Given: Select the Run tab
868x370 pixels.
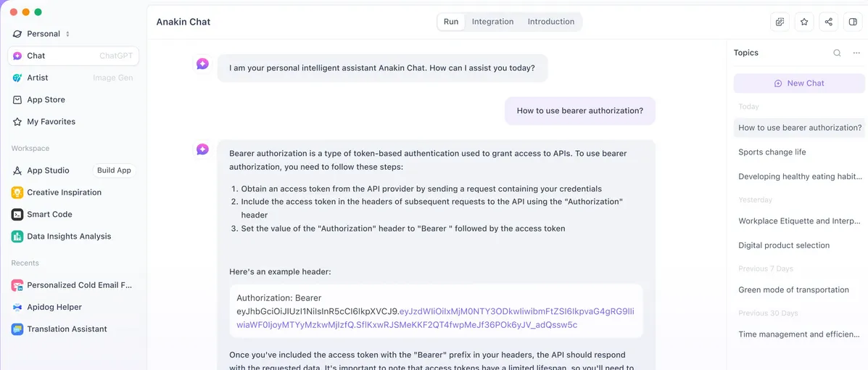Looking at the screenshot, I should (451, 22).
